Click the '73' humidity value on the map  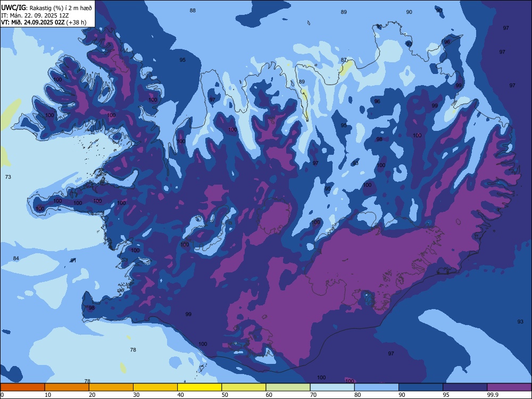[x=8, y=177]
